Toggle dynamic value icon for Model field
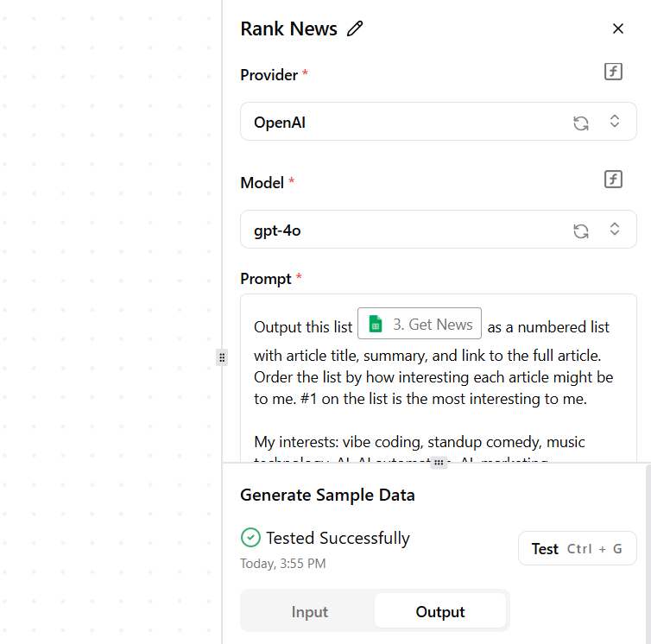 coord(613,180)
